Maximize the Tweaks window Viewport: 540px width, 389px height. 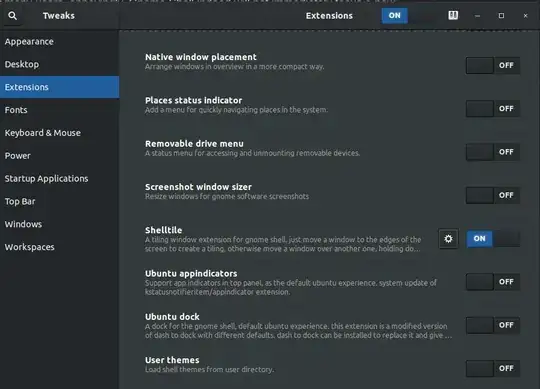point(501,16)
